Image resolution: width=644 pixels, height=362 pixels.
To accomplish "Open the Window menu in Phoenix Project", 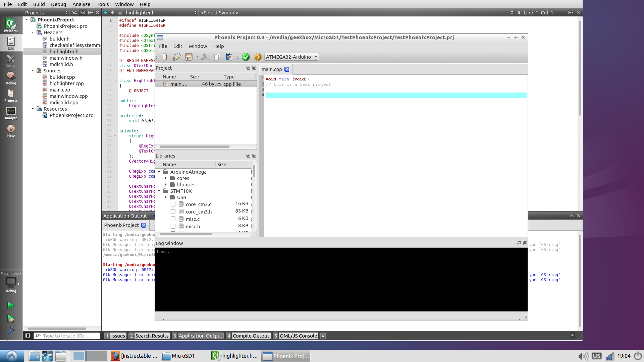I will tap(198, 46).
